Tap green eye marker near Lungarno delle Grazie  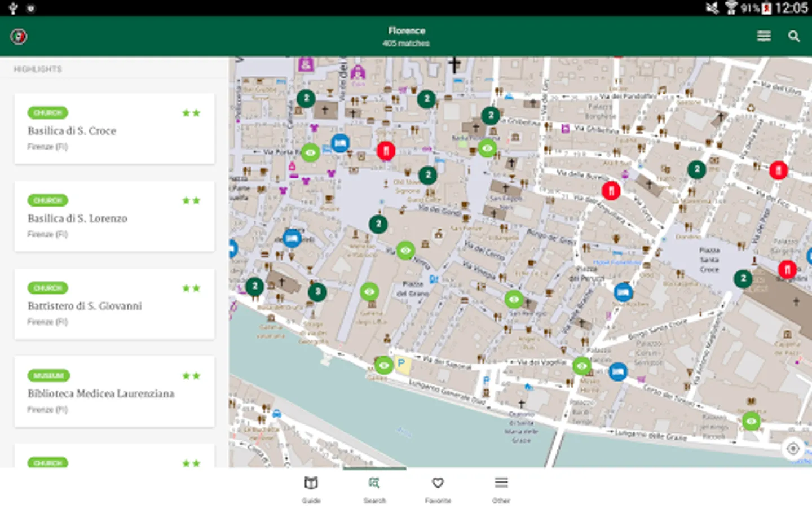pos(751,421)
